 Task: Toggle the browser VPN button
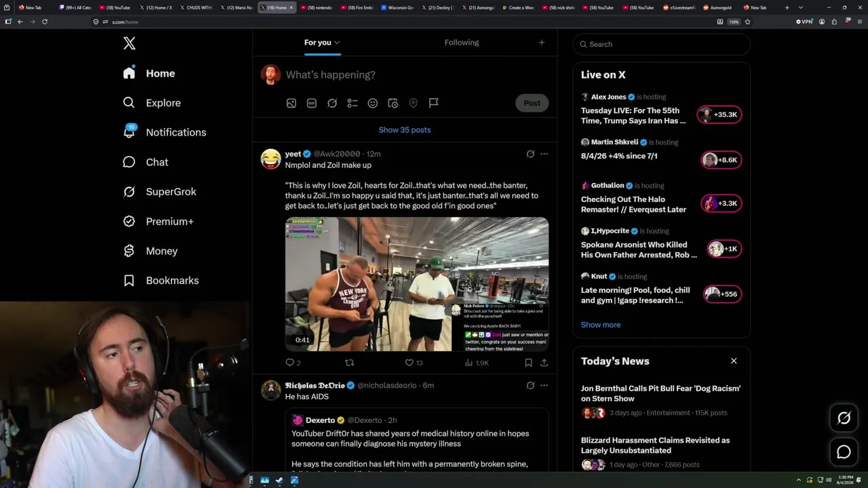(804, 22)
